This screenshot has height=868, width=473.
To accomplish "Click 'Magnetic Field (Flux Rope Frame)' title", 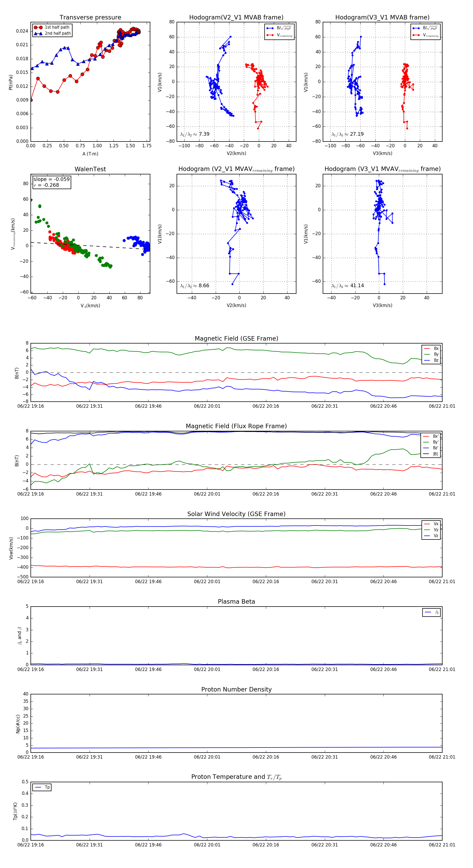I will [x=236, y=426].
